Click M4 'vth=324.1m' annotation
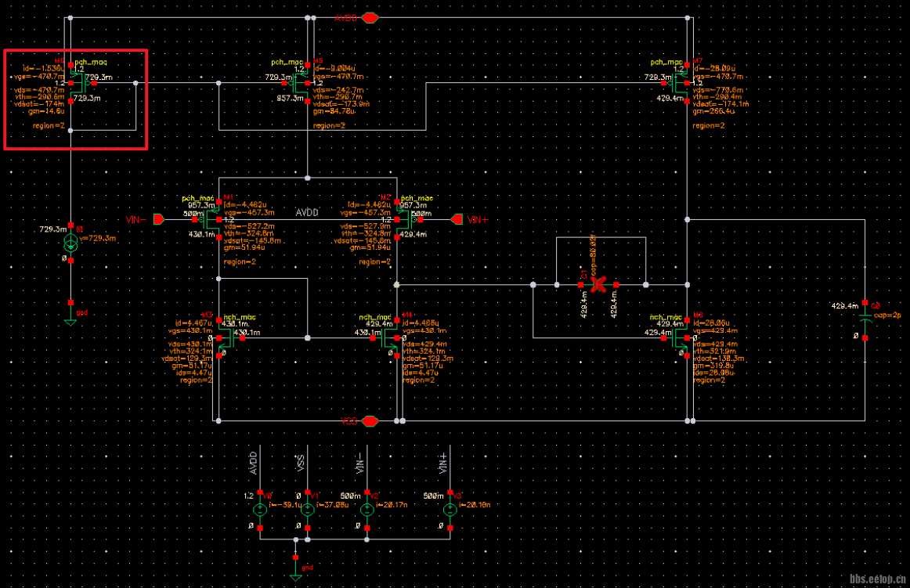910x588 pixels. tap(424, 352)
